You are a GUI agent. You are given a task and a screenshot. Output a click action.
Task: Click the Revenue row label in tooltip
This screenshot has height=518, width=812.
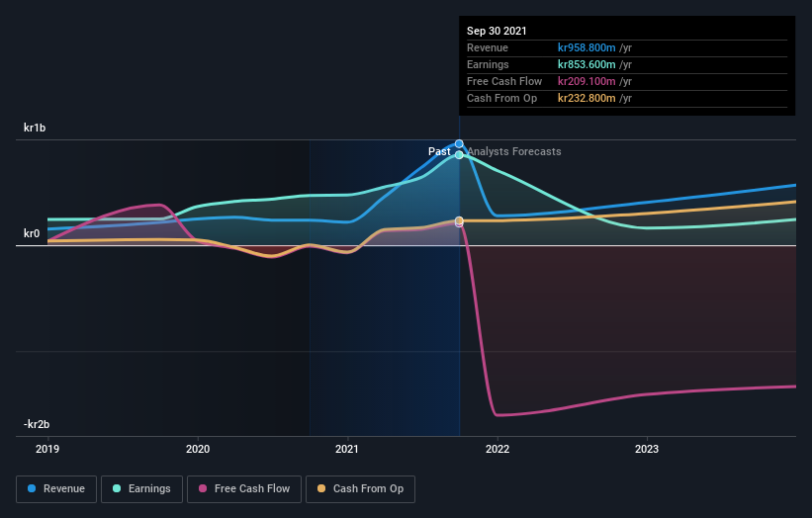[488, 47]
